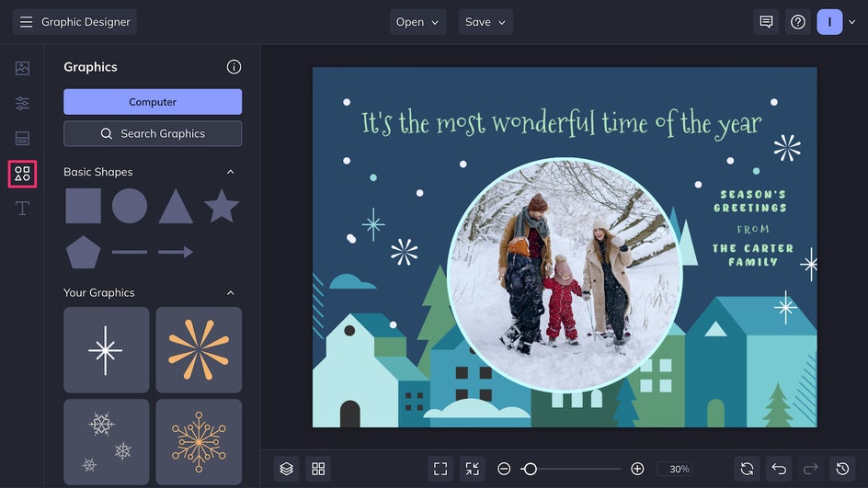
Task: Collapse the Your Graphics section
Action: pyautogui.click(x=230, y=292)
